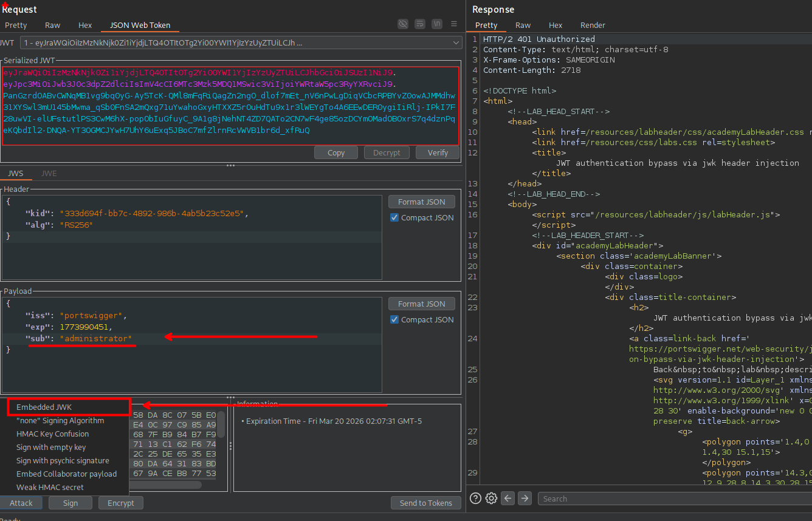
Task: Choose "none" Signing Algorithm attack option
Action: pos(60,421)
